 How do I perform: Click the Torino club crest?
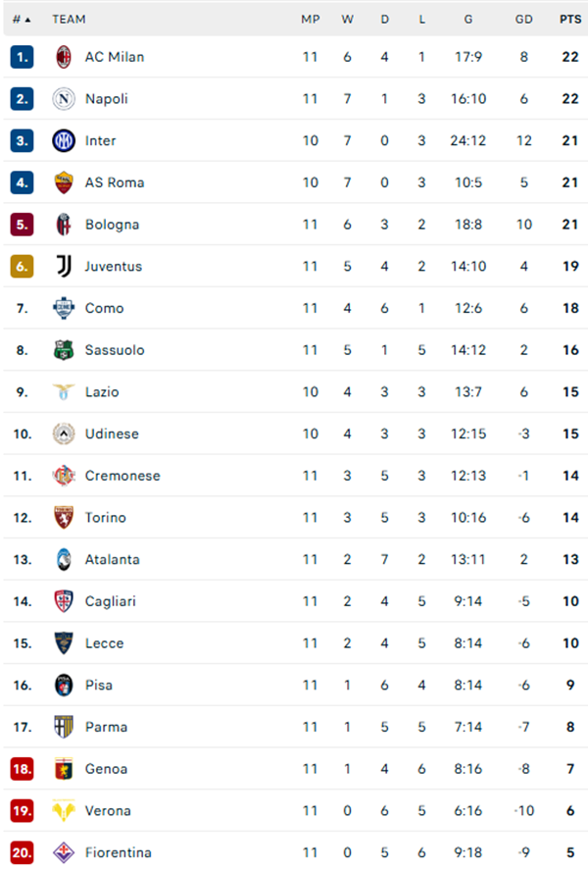point(62,517)
